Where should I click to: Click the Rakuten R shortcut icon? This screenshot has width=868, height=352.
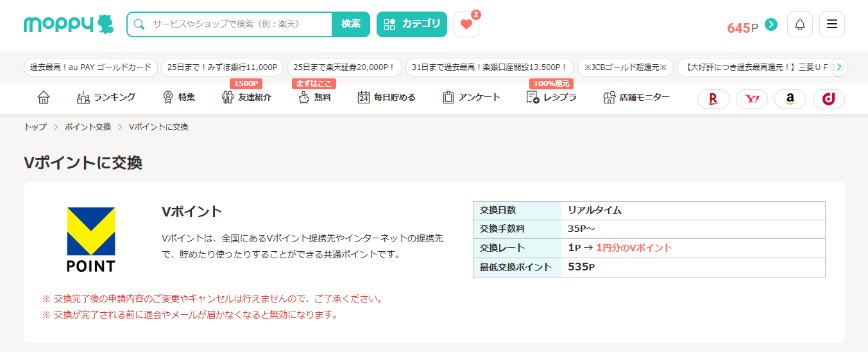(x=713, y=99)
